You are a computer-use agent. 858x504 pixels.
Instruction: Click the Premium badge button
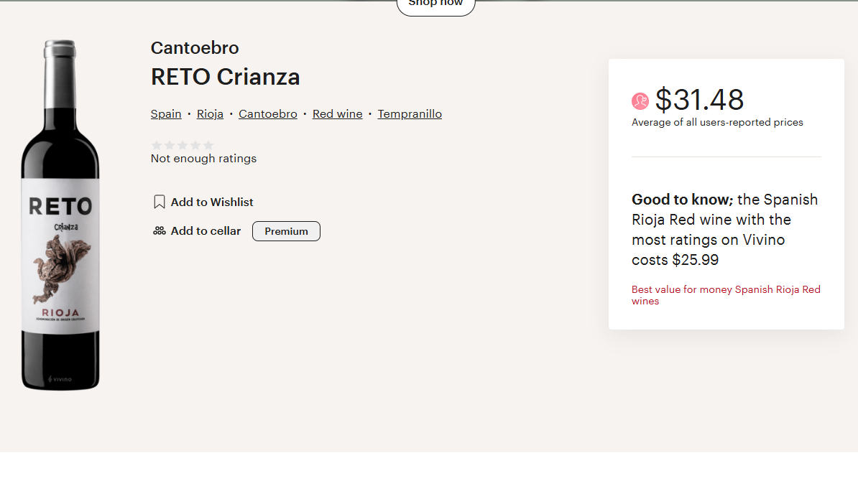pos(286,231)
